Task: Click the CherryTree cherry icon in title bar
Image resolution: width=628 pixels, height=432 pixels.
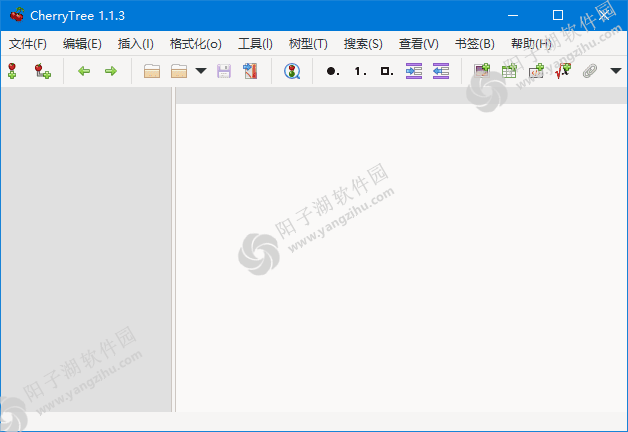Action: (17, 15)
